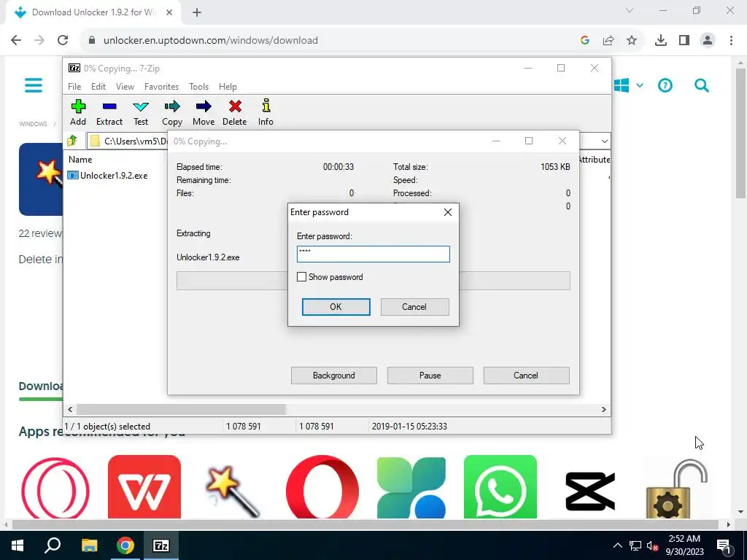Close the Download Unlocker tab

[169, 12]
